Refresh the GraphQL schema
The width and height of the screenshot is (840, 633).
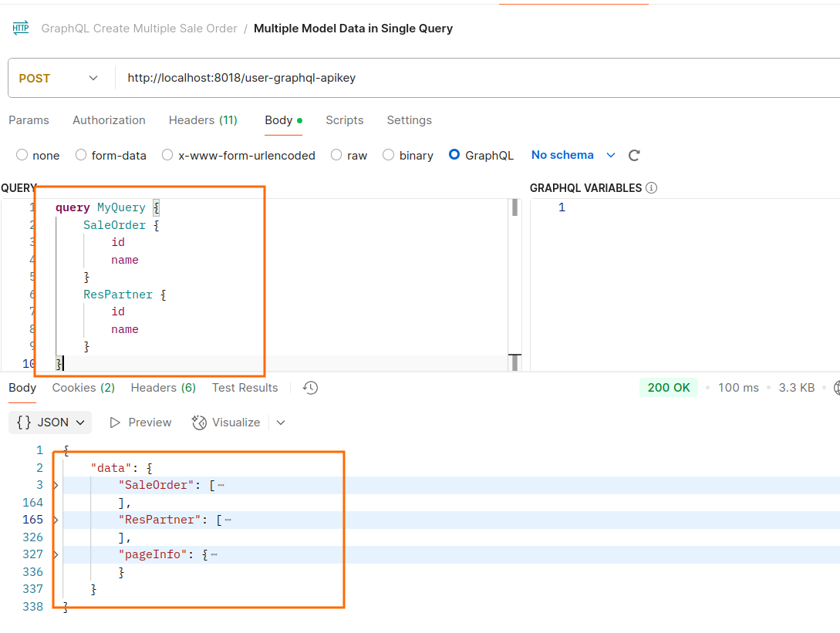634,156
